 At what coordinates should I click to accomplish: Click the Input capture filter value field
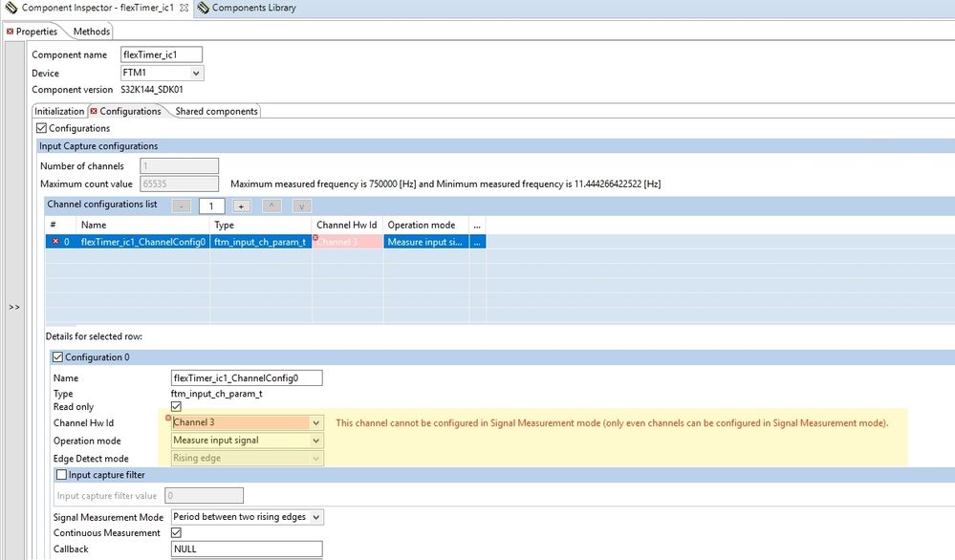tap(204, 495)
